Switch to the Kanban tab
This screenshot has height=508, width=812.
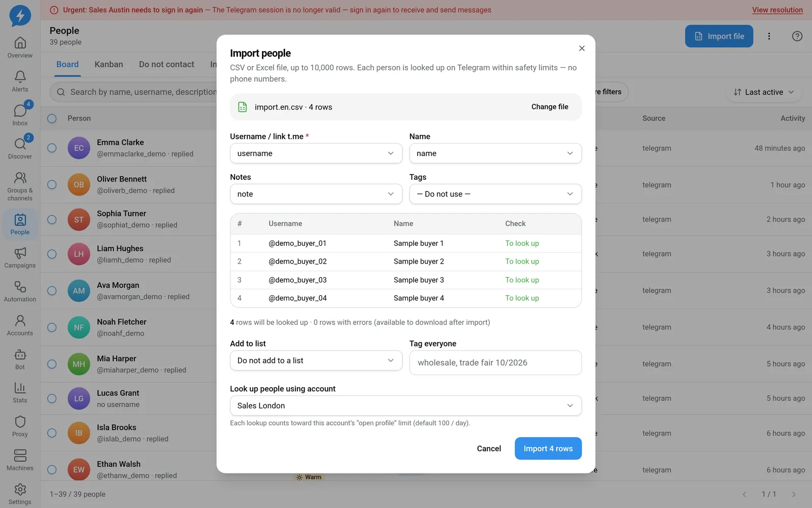coord(109,65)
